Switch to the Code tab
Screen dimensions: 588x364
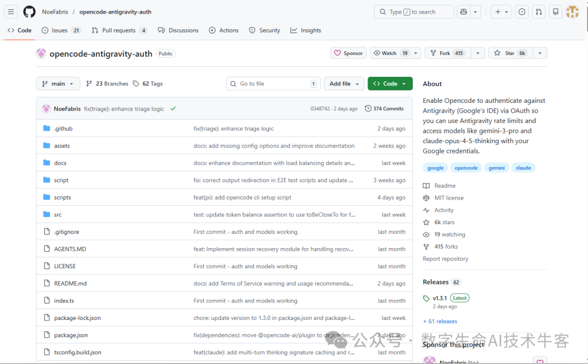tap(20, 30)
